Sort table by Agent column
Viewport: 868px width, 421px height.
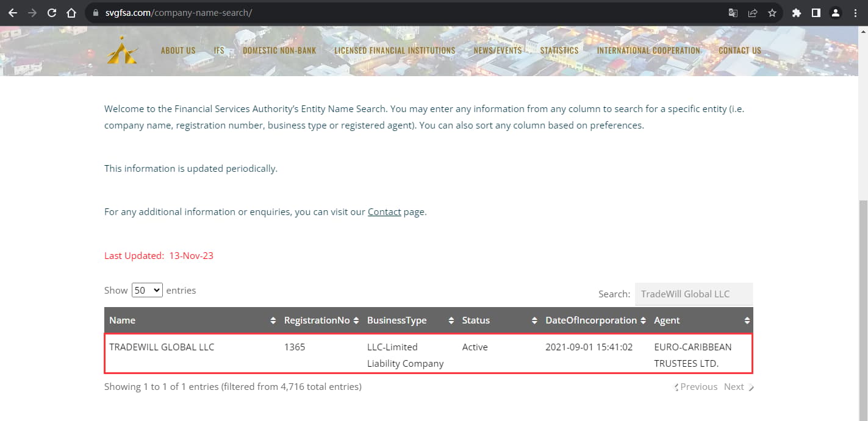[701, 320]
